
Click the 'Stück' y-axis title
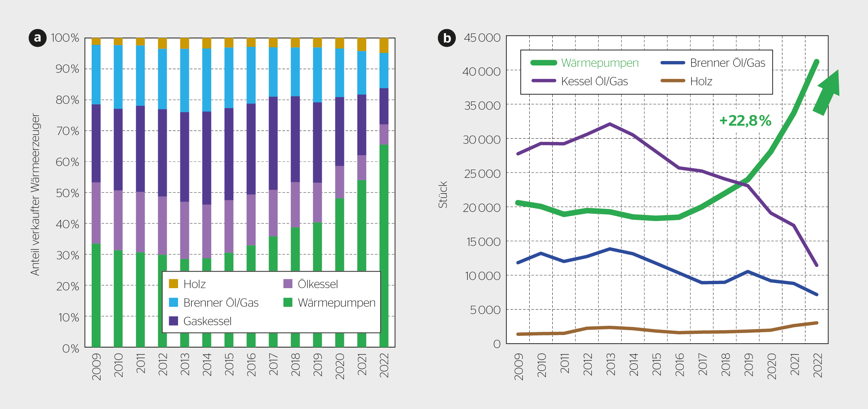pos(443,194)
